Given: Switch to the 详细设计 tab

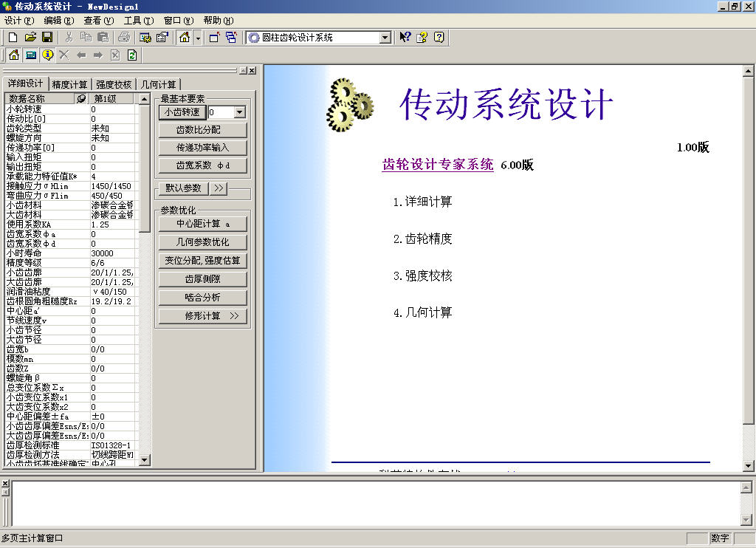Looking at the screenshot, I should click(26, 83).
